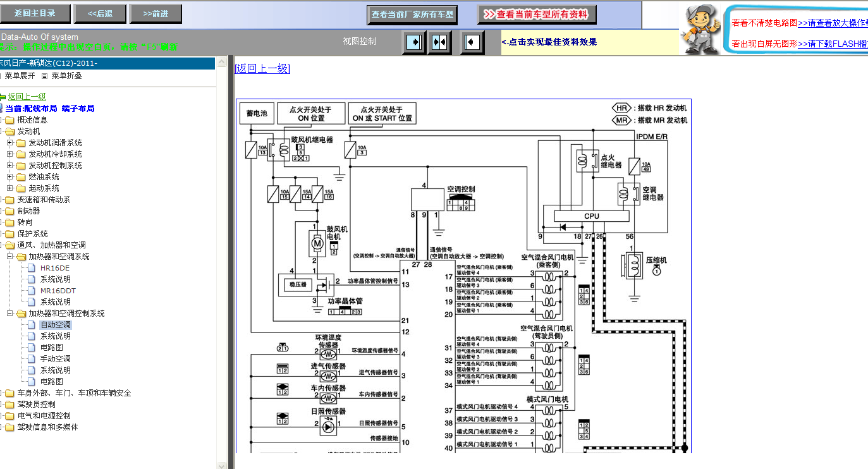The image size is (868, 469).
Task: Select the 发动机控制系统 folder label
Action: point(56,166)
